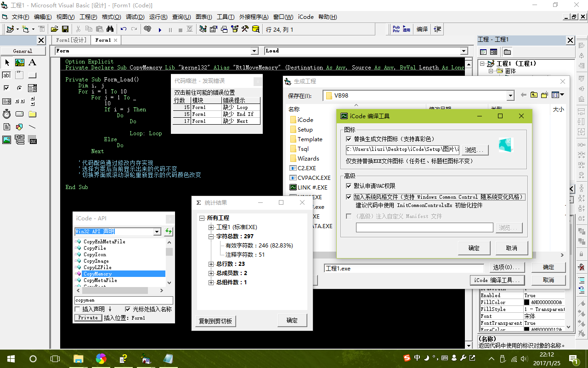Select the Frame control in the toolbox

(19, 75)
